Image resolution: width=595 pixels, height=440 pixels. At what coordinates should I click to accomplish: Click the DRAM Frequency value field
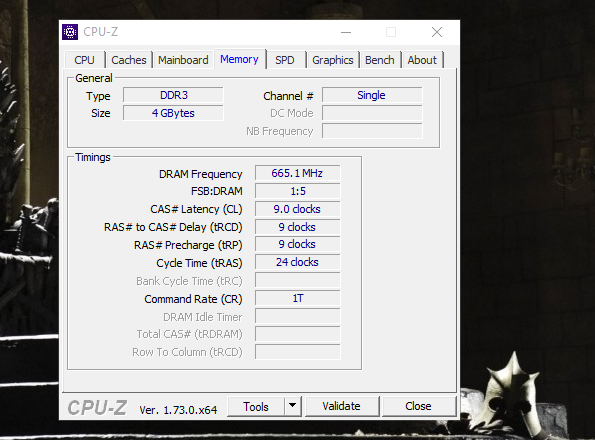(x=298, y=173)
